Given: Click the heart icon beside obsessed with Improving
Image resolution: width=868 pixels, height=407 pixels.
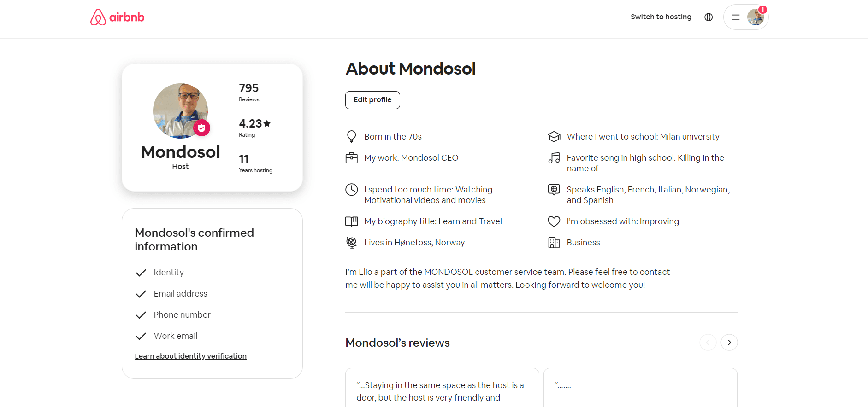Looking at the screenshot, I should tap(554, 221).
